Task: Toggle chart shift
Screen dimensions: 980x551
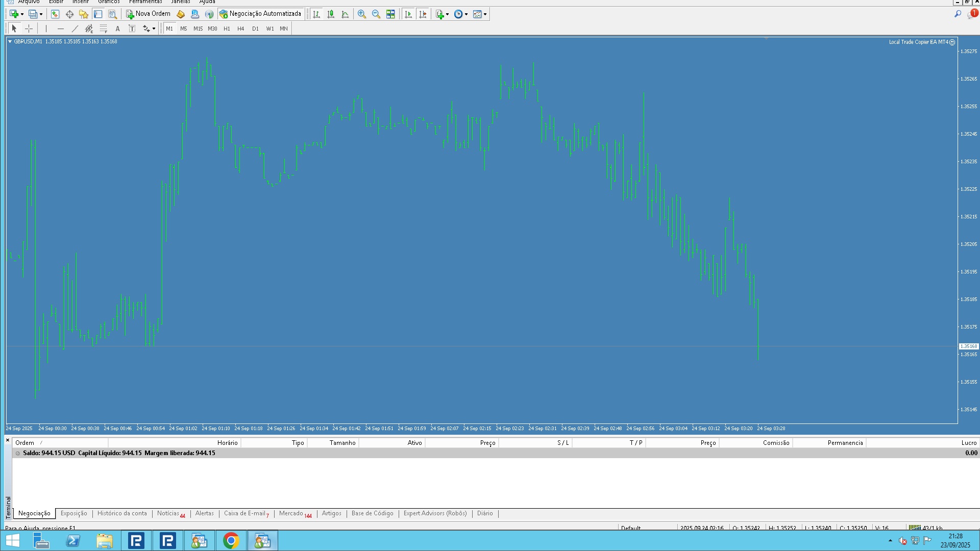Action: [x=423, y=14]
